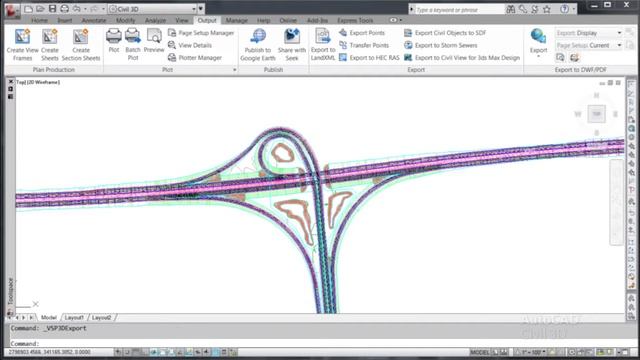The image size is (640, 360).
Task: Open the Layout1 tab
Action: 74,317
